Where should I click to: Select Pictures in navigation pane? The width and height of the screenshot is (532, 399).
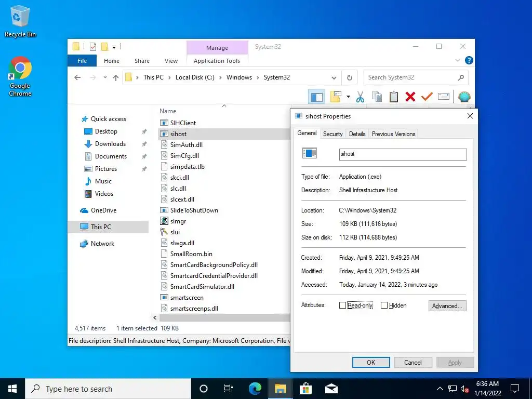tap(100, 169)
